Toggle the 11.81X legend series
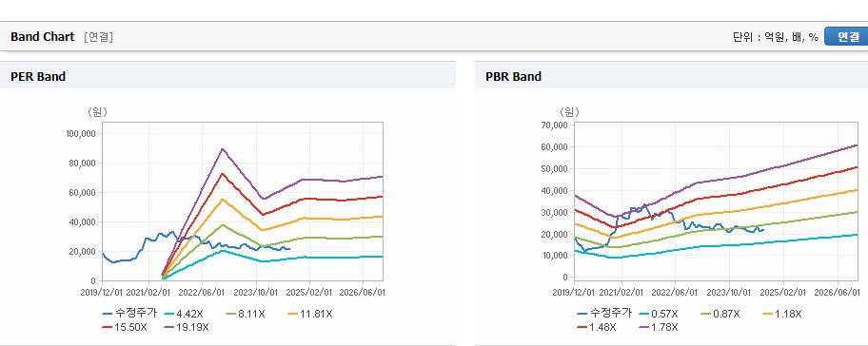This screenshot has height=346, width=868. pos(310,314)
